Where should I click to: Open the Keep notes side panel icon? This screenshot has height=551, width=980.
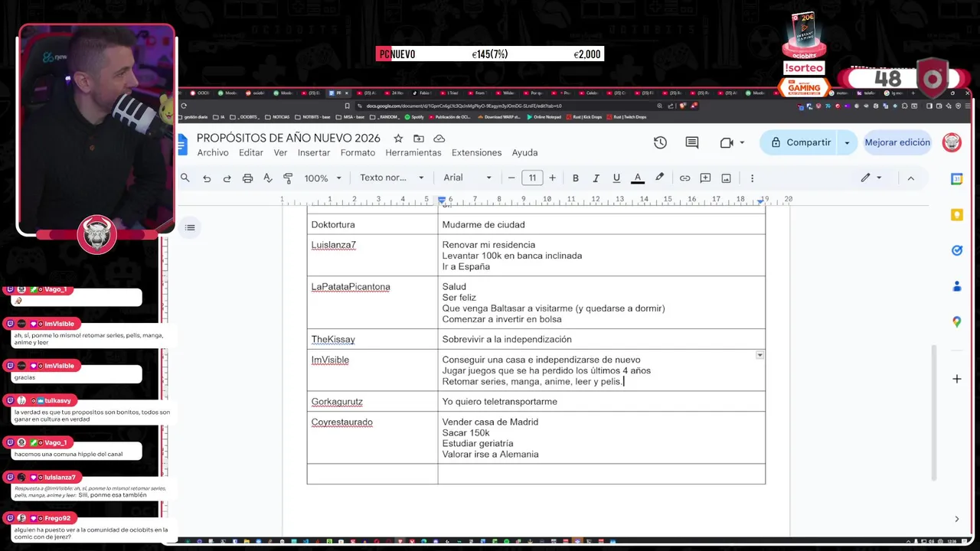(956, 215)
